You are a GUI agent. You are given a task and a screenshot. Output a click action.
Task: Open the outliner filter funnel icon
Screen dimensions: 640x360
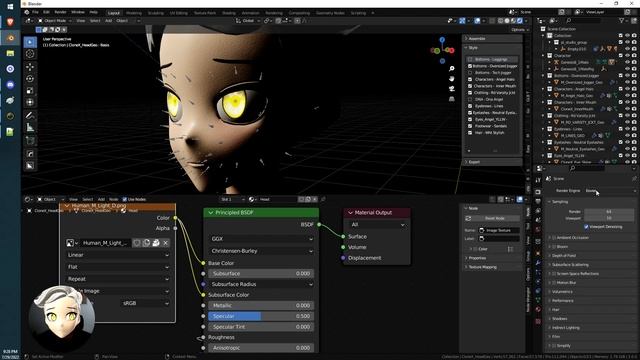point(622,20)
